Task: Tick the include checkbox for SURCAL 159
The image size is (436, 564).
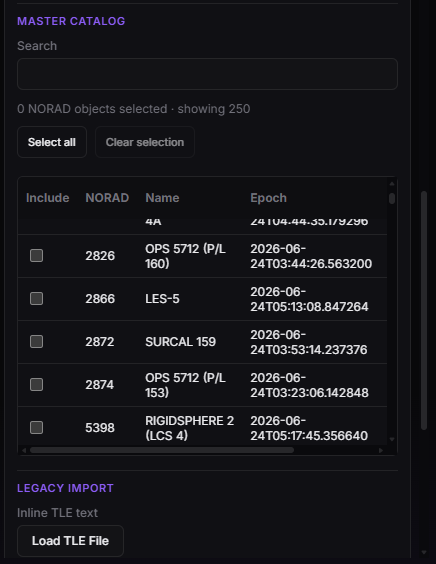Action: 36,342
